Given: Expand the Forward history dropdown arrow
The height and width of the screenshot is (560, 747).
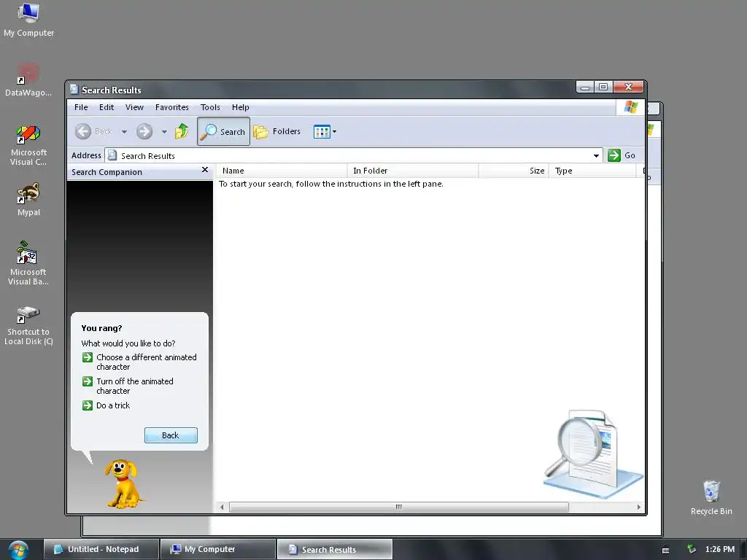Looking at the screenshot, I should click(164, 132).
